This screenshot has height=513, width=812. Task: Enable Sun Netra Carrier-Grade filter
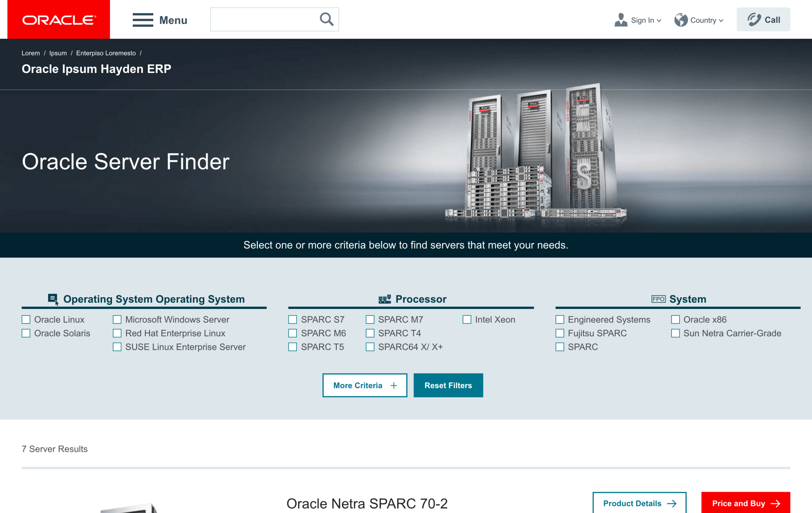675,333
